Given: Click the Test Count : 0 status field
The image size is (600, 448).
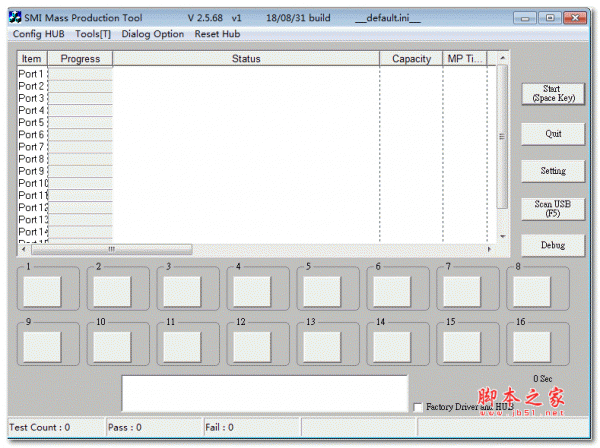Looking at the screenshot, I should pos(56,427).
